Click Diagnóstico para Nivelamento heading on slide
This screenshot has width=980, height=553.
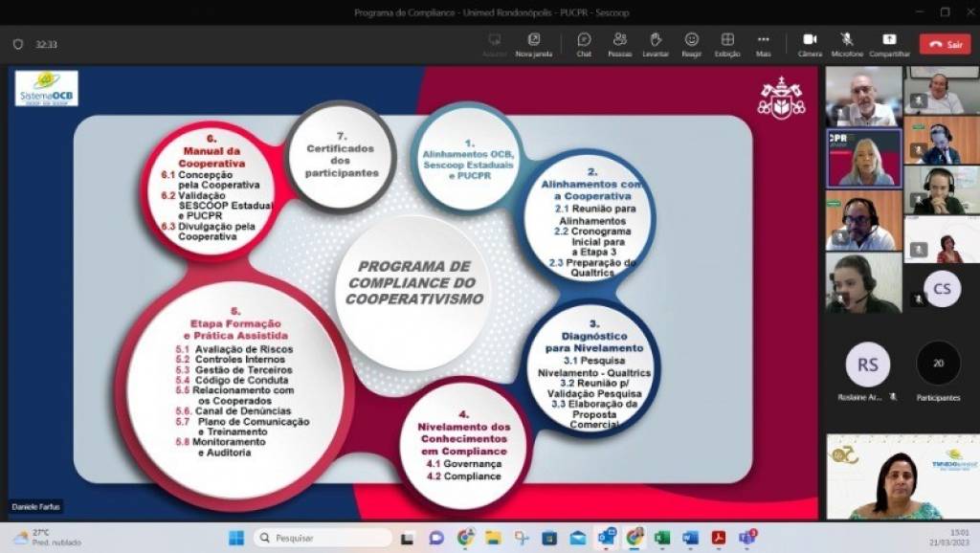(593, 342)
